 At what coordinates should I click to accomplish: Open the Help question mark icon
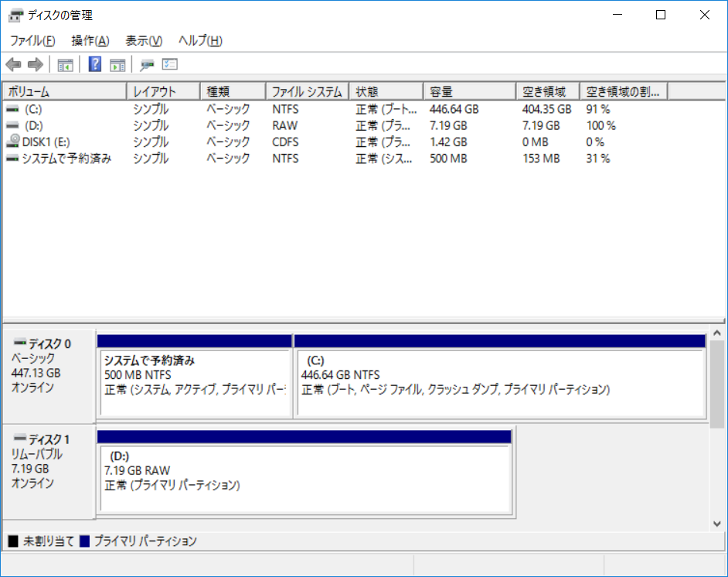click(x=95, y=64)
